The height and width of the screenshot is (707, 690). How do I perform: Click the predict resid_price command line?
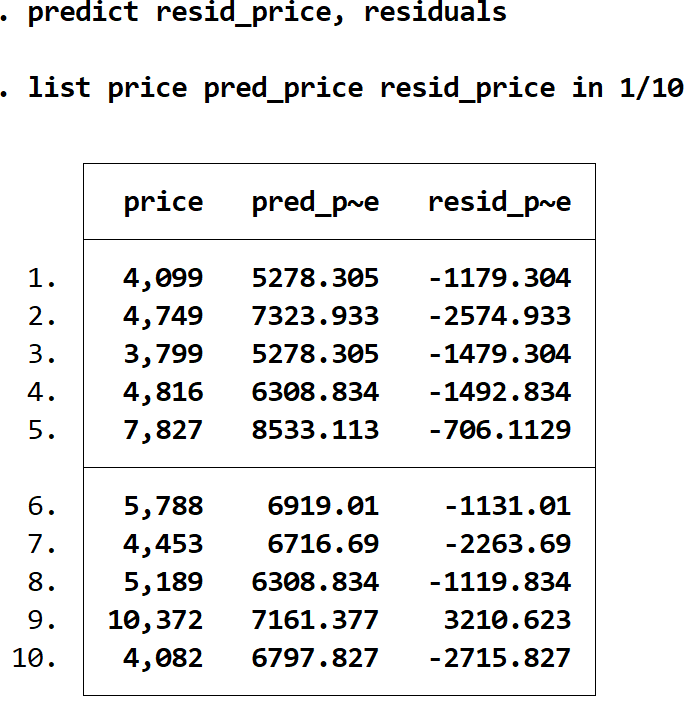(x=267, y=13)
